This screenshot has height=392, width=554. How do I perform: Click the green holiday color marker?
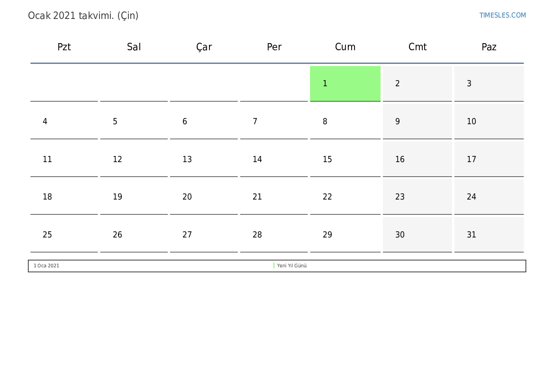click(274, 265)
